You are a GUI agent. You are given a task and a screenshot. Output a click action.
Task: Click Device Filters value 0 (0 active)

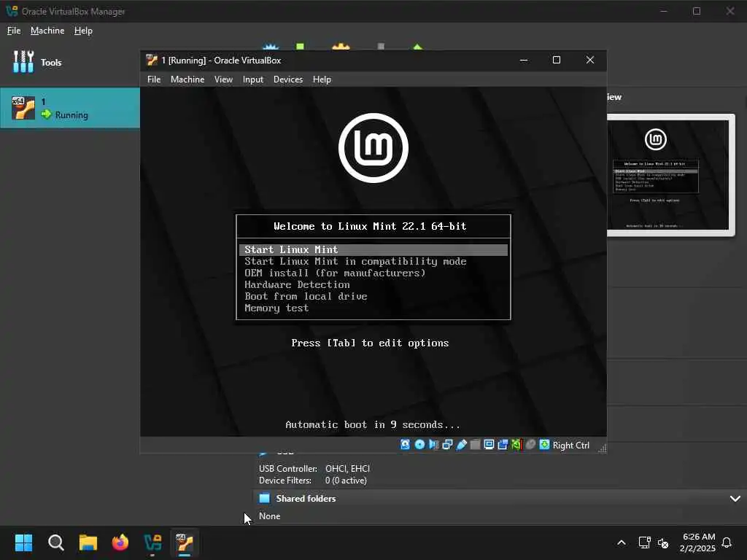[x=346, y=481]
